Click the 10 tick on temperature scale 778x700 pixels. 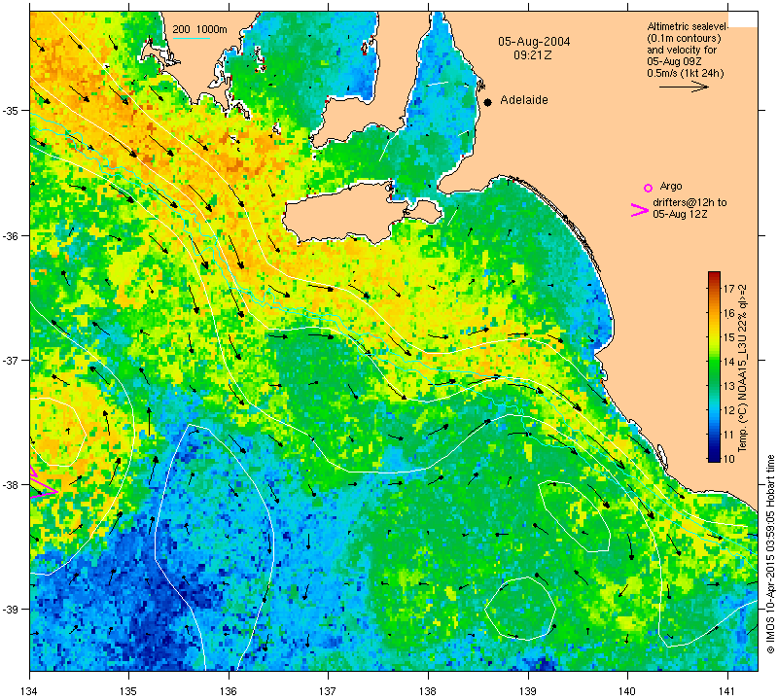(728, 459)
